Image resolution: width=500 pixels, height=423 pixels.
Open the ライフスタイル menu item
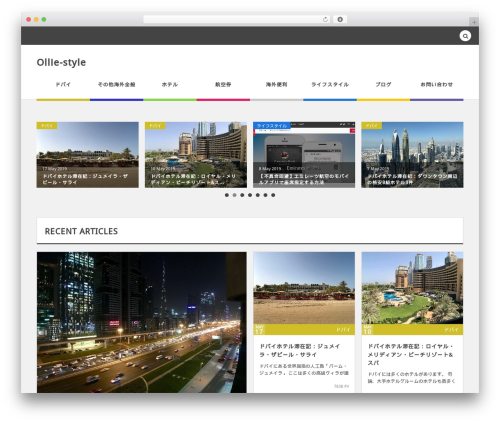click(x=330, y=85)
